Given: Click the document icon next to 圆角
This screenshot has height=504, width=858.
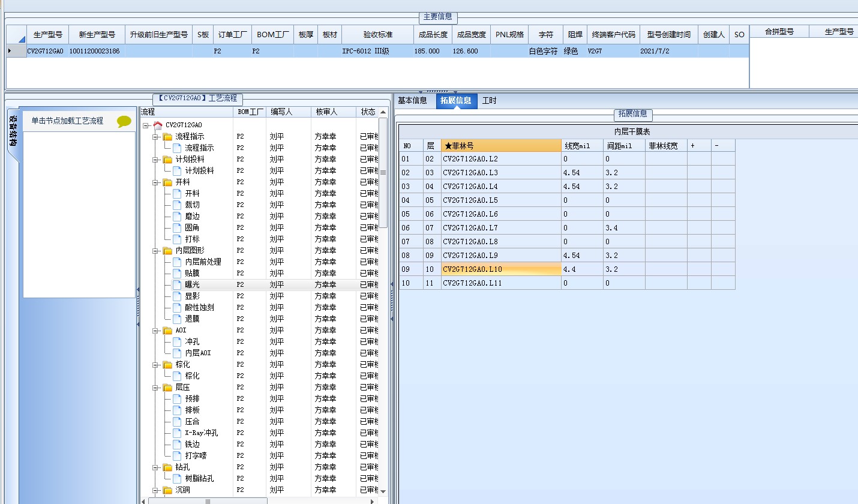Looking at the screenshot, I should click(x=177, y=228).
